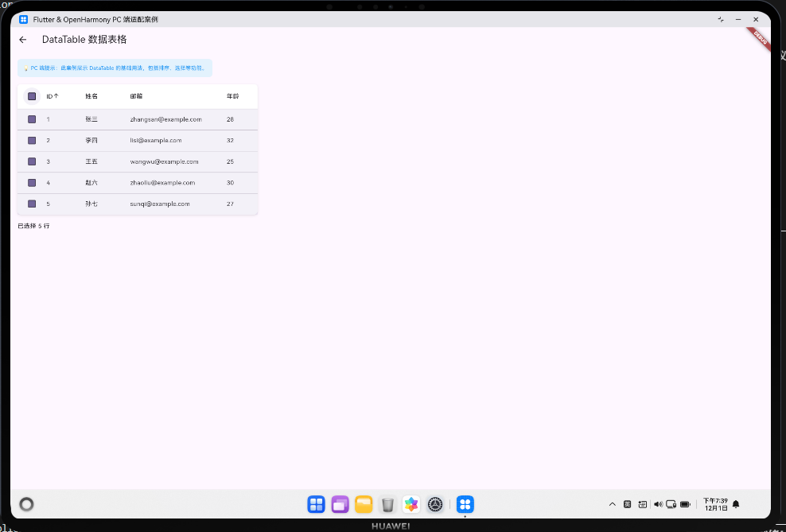The image size is (786, 532).
Task: Open the input method 英 switcher
Action: tap(628, 504)
